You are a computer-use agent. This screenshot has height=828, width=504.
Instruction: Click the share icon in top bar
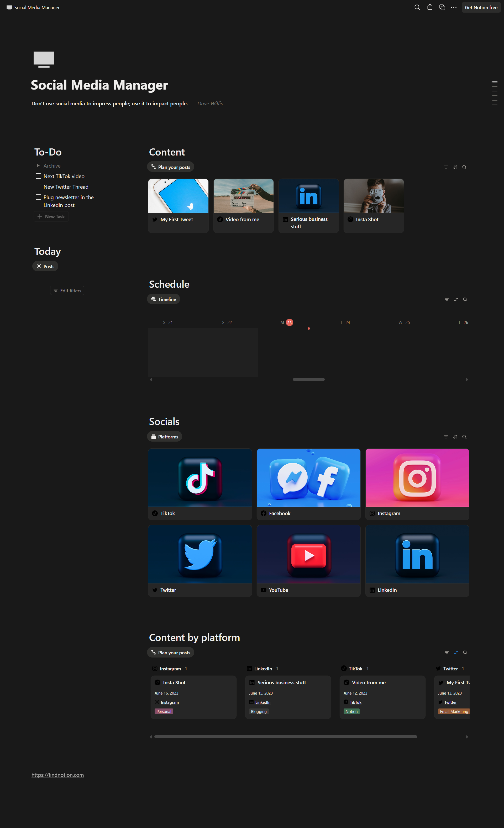pos(430,7)
